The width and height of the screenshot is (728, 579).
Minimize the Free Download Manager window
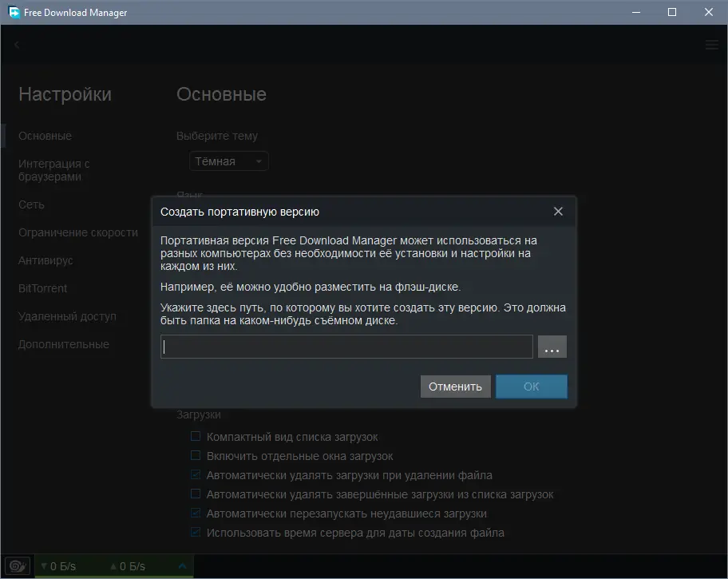[x=636, y=12]
